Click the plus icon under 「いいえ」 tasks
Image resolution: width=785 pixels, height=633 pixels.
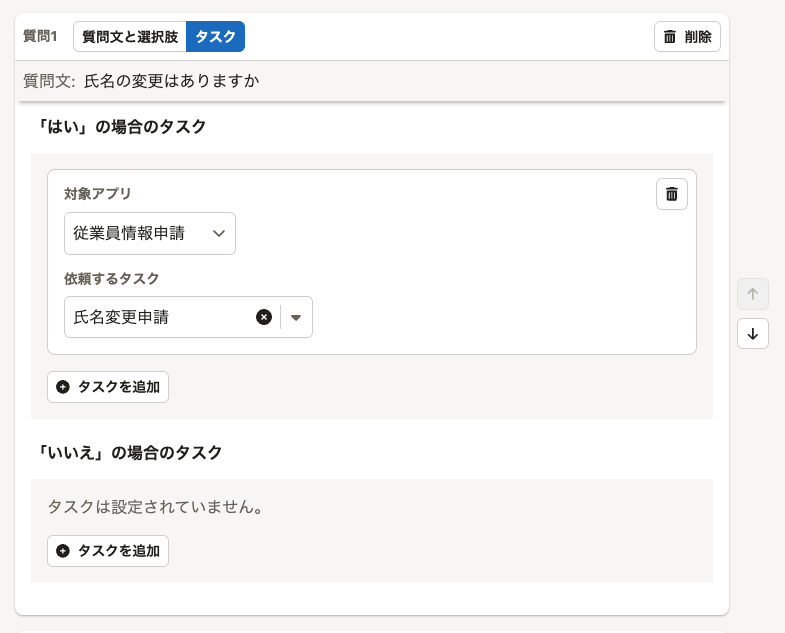tap(63, 551)
